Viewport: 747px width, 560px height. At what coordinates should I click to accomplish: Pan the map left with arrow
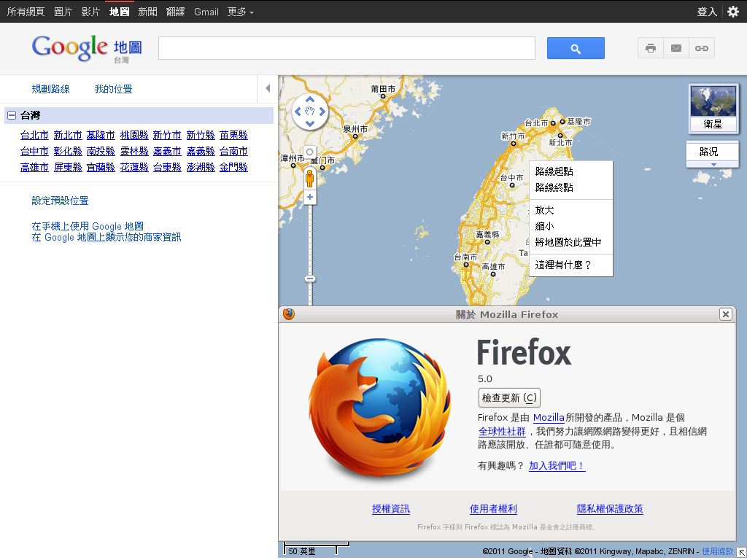[x=298, y=112]
